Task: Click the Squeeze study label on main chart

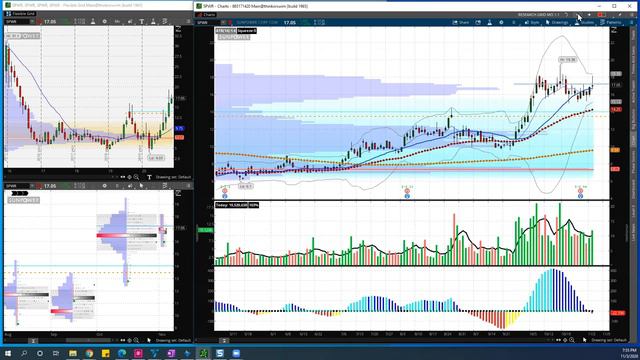Action: pos(247,31)
